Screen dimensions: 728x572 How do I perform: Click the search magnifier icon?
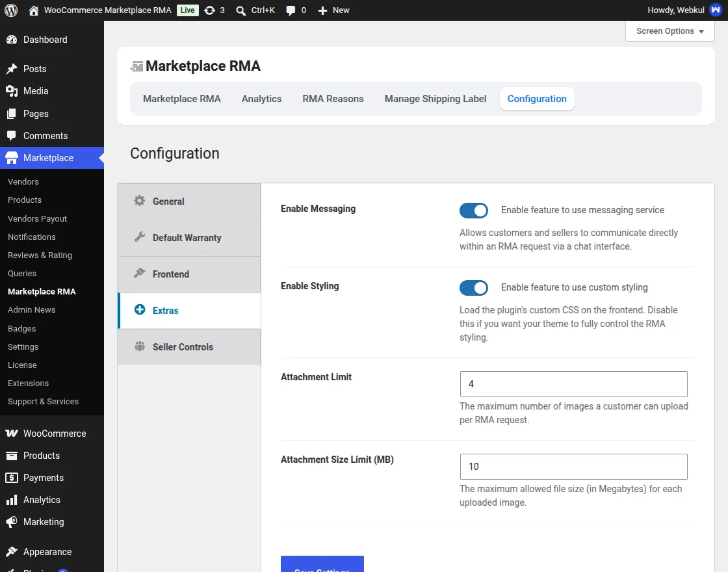point(240,10)
